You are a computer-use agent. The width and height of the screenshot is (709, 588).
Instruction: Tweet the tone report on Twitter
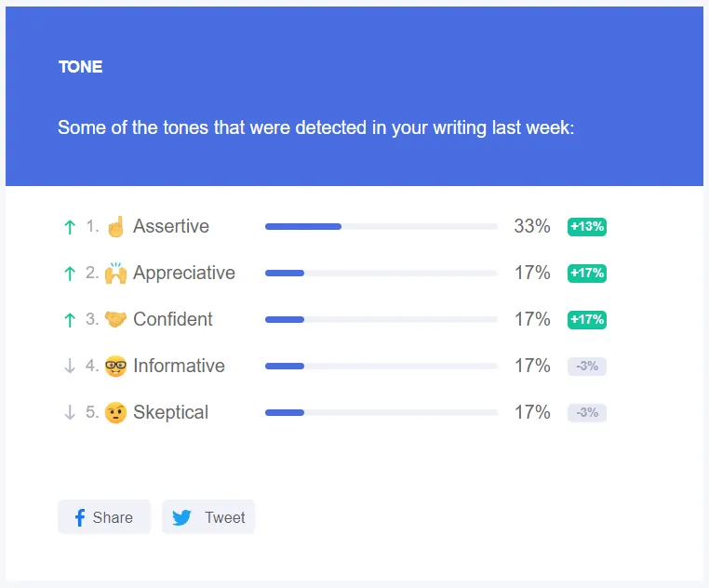(208, 517)
